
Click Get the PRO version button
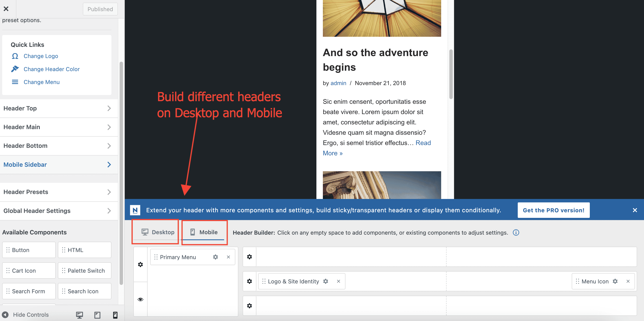point(553,210)
